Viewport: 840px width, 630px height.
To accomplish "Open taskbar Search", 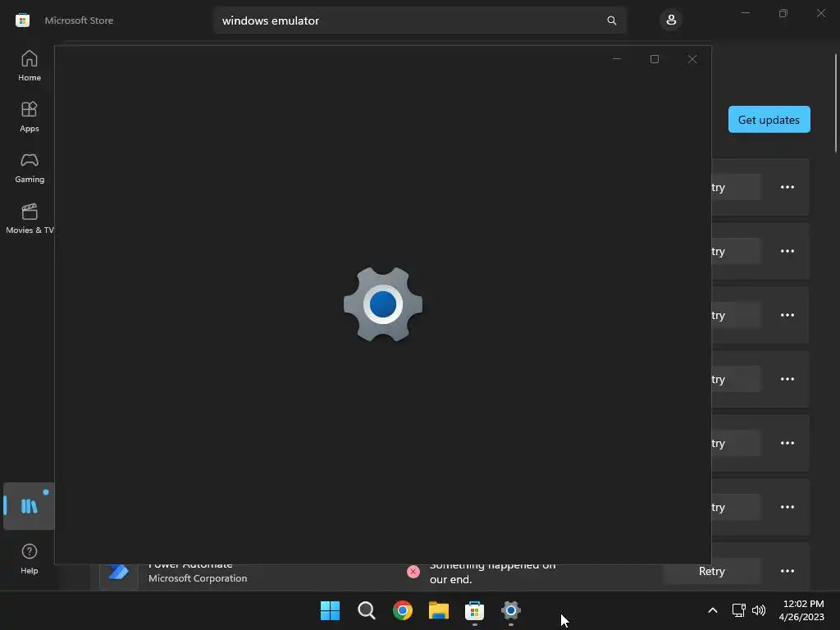I will point(367,610).
